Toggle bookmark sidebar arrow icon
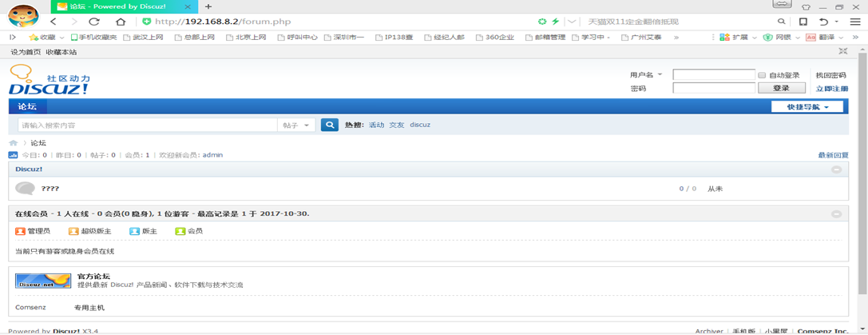The width and height of the screenshot is (868, 335). (13, 37)
